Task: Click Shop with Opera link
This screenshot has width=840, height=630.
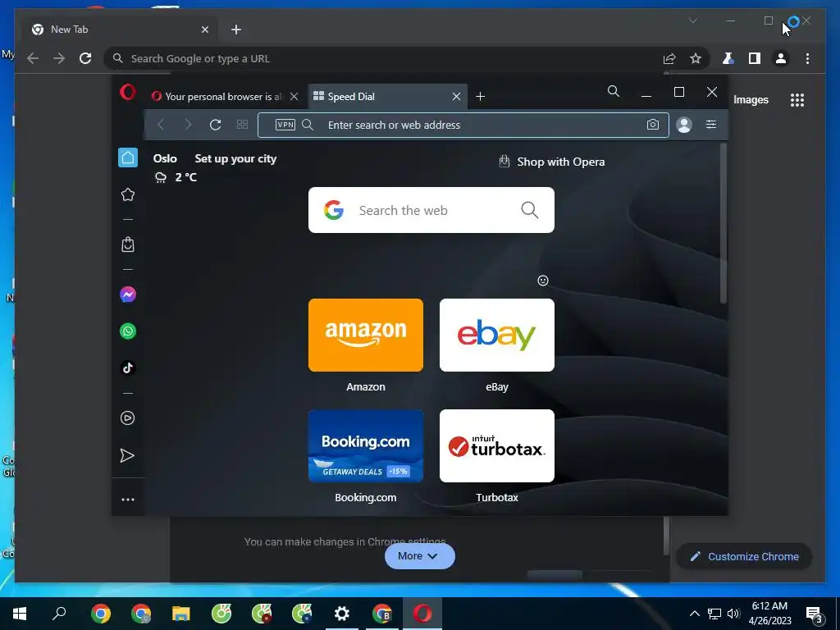Action: point(552,162)
